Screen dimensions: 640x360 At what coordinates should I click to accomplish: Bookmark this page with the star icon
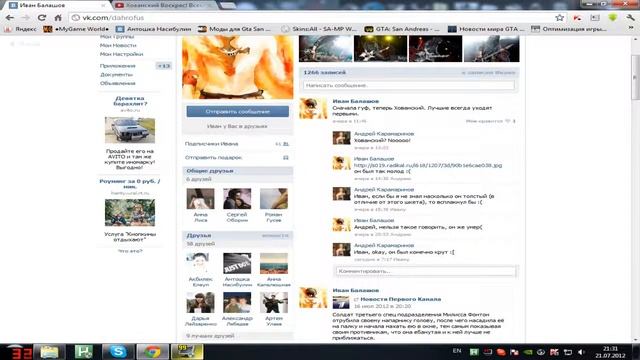tap(560, 18)
